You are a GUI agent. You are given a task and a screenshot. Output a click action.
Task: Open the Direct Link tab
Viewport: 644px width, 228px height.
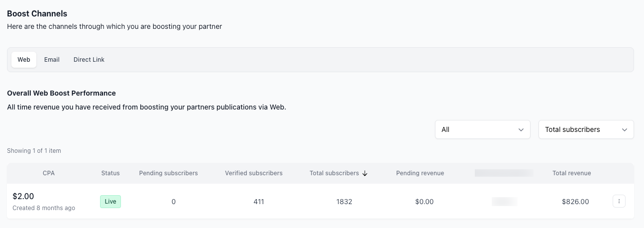89,60
